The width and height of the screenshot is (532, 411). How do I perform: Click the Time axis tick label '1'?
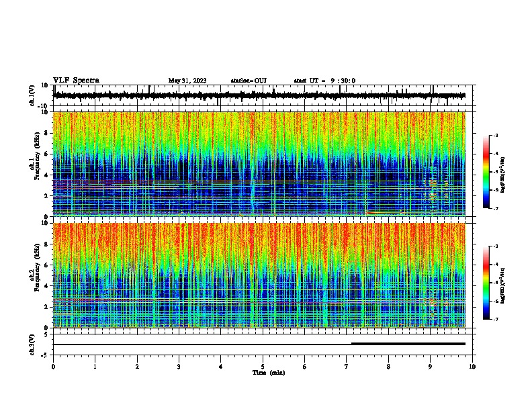(95, 367)
